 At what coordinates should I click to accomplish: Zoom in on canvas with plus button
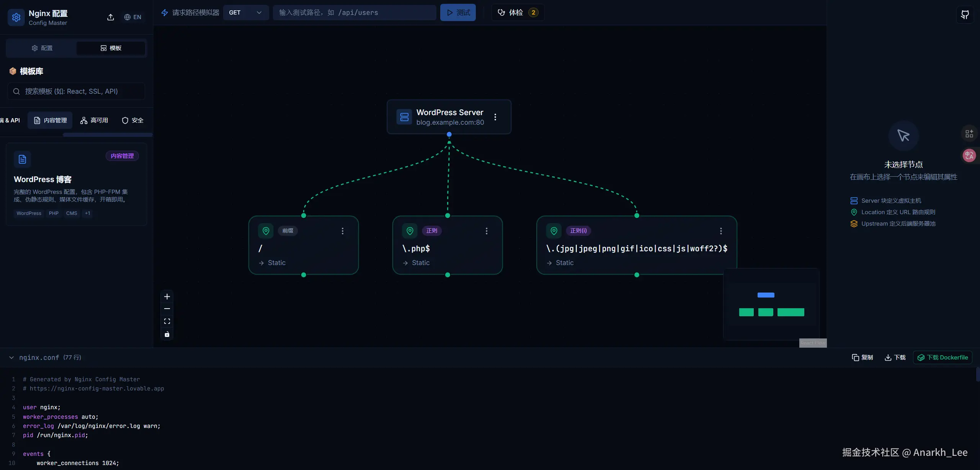(167, 297)
